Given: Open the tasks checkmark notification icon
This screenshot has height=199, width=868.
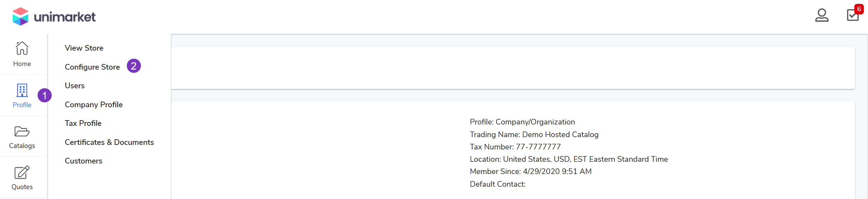Looking at the screenshot, I should 853,15.
